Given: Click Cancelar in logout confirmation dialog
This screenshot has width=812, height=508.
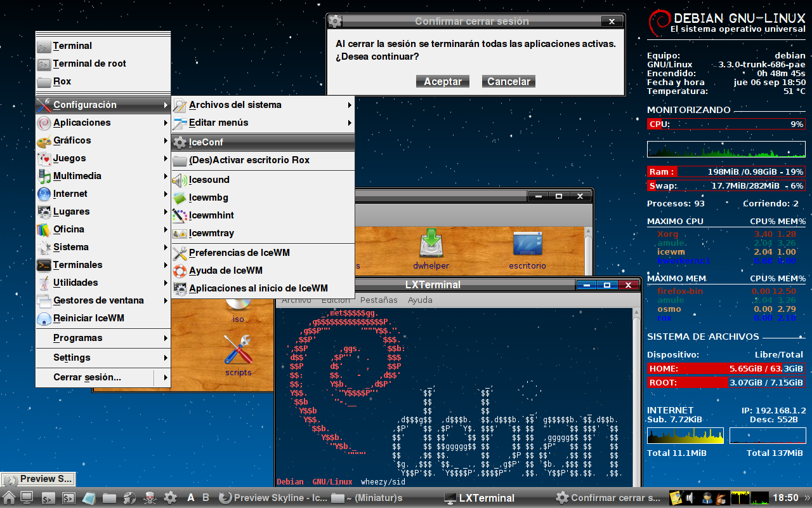Looking at the screenshot, I should [509, 81].
